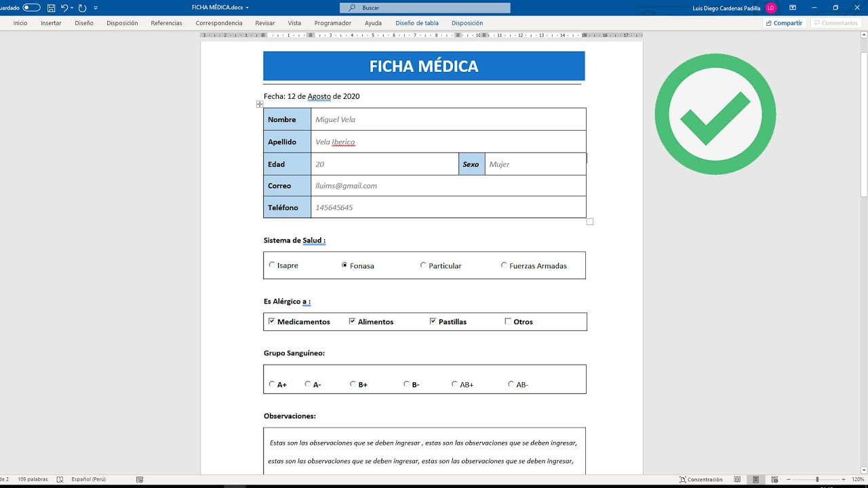Open the Undo dropdown arrow
The width and height of the screenshot is (868, 488).
pos(71,7)
